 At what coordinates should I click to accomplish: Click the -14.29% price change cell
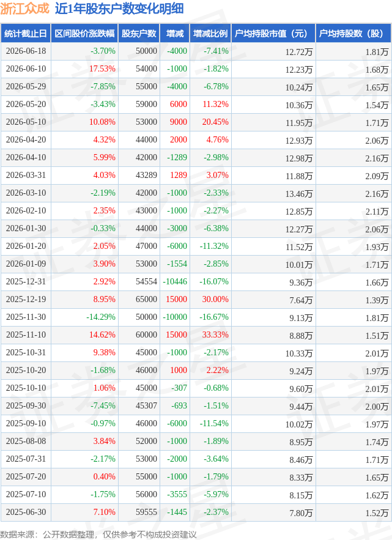pyautogui.click(x=100, y=317)
